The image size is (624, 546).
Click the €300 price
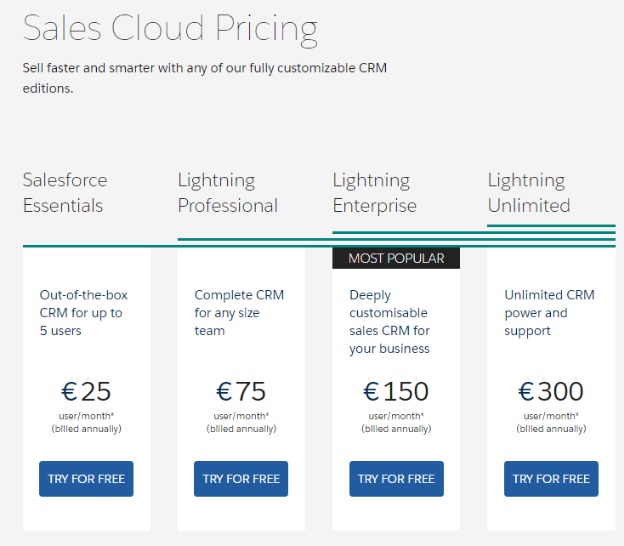551,391
